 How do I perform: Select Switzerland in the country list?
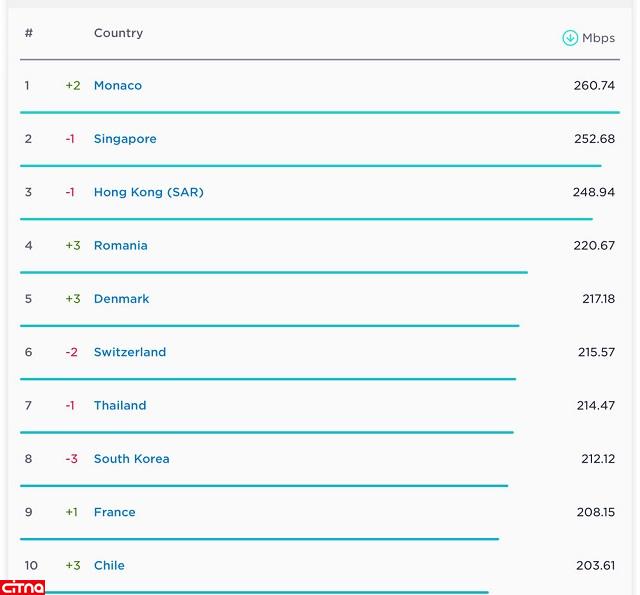tap(130, 352)
